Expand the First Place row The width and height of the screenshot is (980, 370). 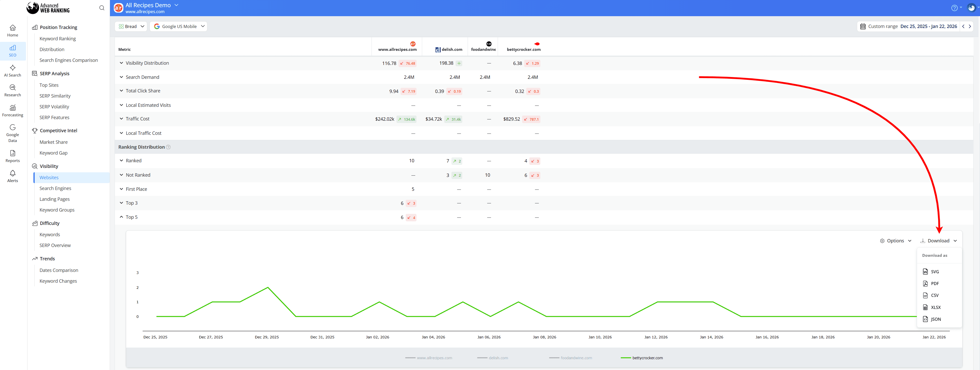click(121, 189)
